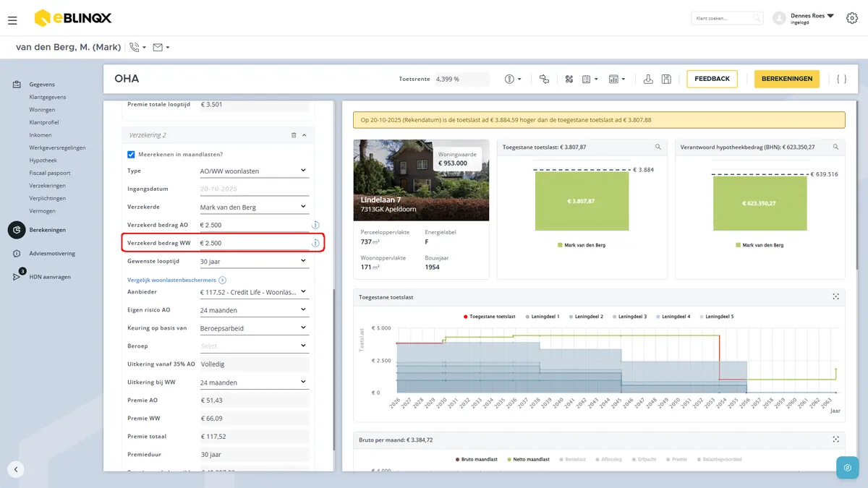
Task: Open the settings gear icon
Action: [x=851, y=18]
